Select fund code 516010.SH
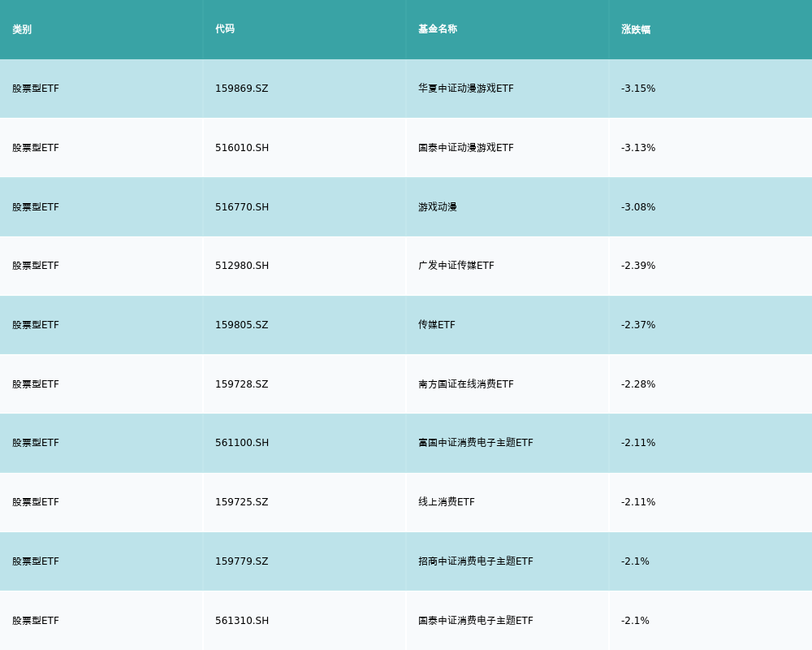Screen dimensions: 812x650 [242, 148]
